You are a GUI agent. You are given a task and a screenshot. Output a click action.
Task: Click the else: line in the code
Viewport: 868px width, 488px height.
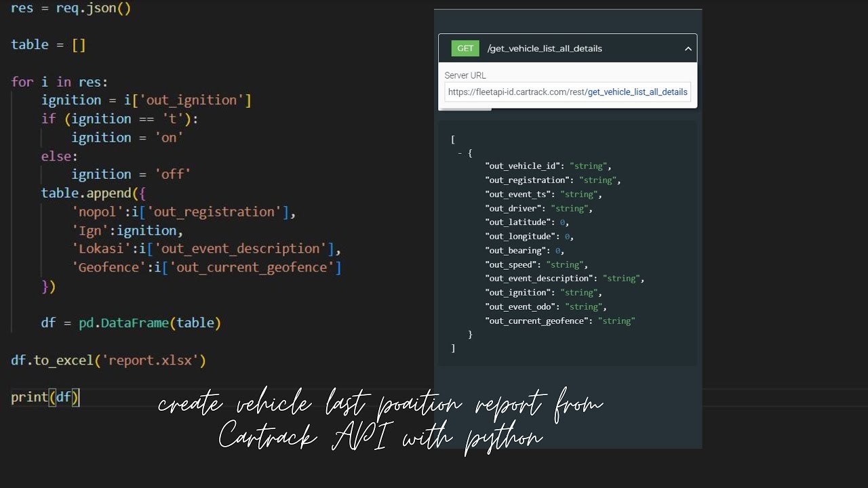pos(60,156)
